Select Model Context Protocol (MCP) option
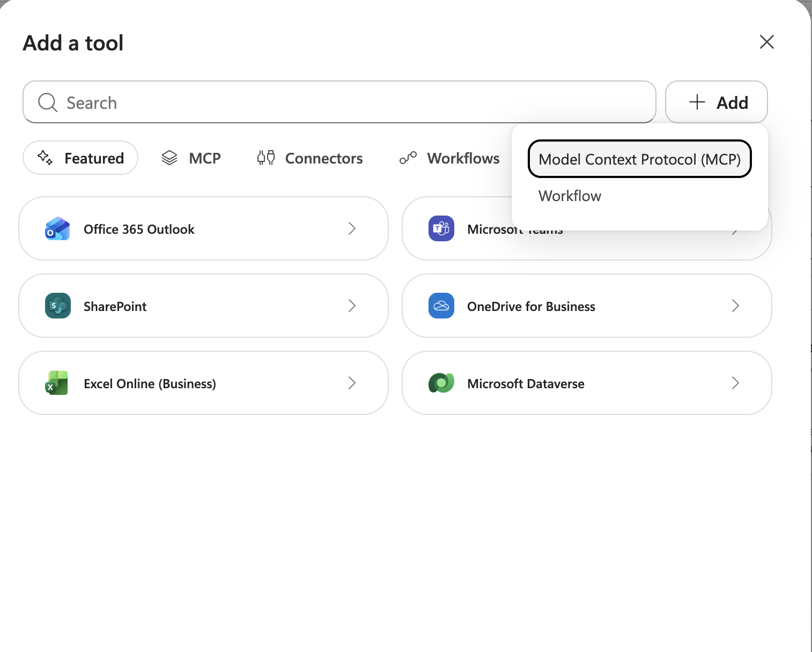 [x=640, y=159]
